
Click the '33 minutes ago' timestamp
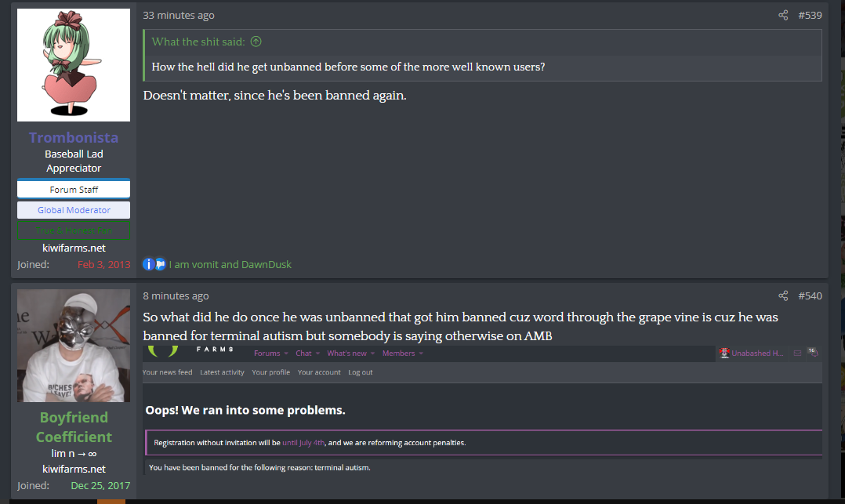click(178, 16)
